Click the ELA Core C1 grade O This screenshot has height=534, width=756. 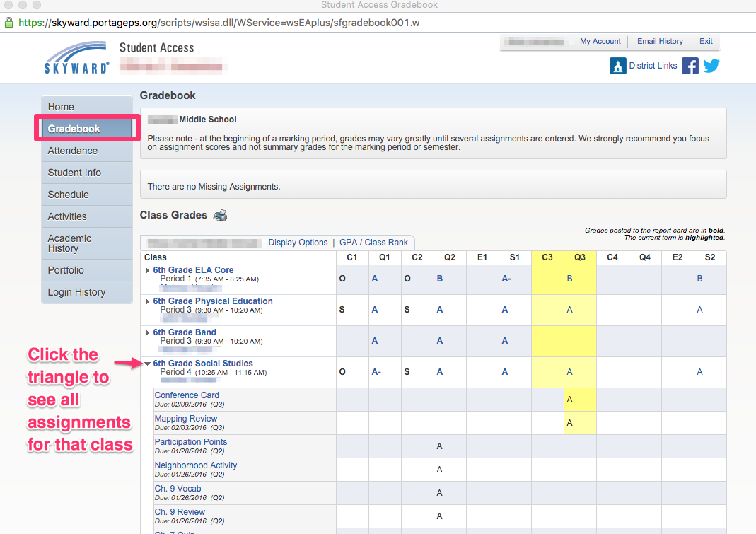[x=342, y=279]
